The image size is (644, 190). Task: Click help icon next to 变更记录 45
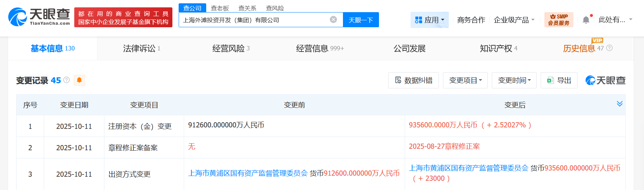click(x=67, y=80)
